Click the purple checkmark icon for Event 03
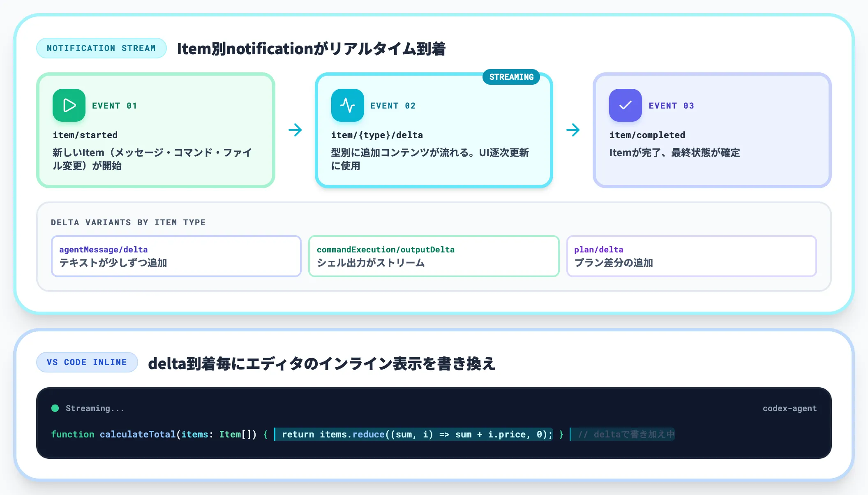 point(626,105)
